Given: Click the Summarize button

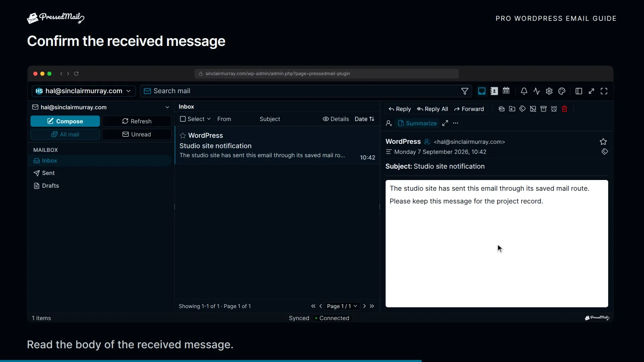Looking at the screenshot, I should [x=417, y=123].
